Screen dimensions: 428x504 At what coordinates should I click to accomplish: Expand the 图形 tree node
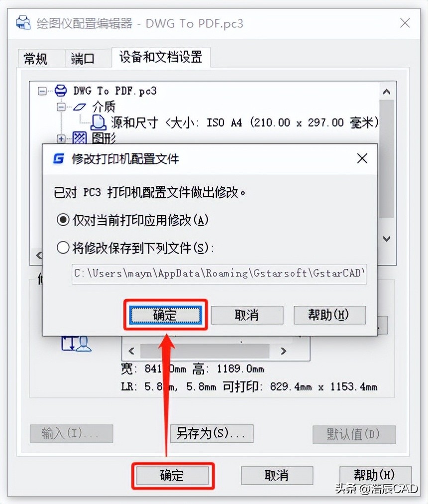(61, 138)
